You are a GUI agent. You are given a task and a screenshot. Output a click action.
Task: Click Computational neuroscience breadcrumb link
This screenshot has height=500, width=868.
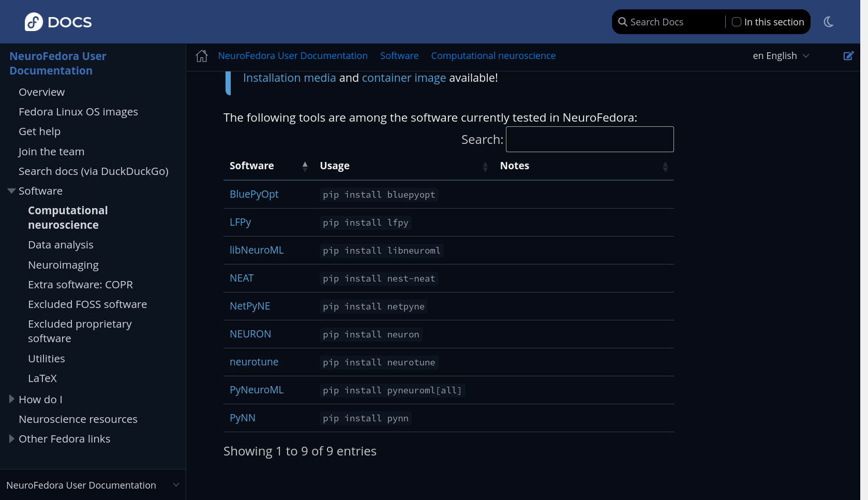pos(493,56)
